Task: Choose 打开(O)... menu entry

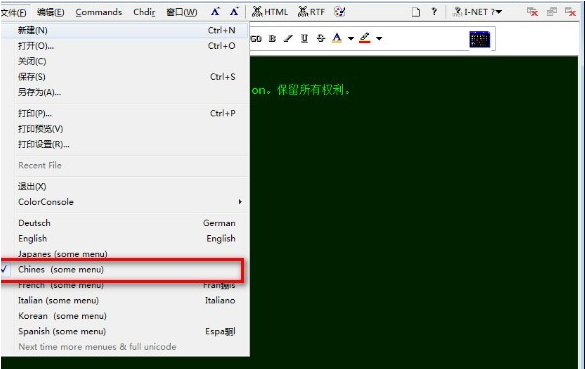Action: (x=125, y=46)
